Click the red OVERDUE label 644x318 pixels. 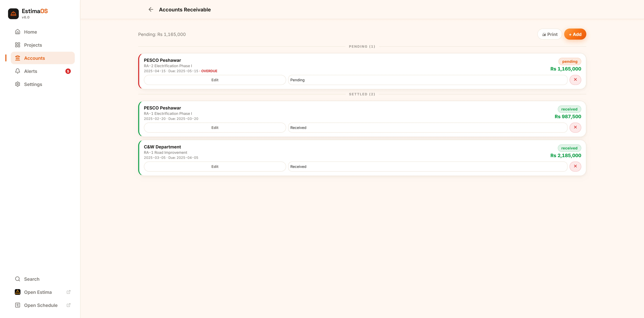pyautogui.click(x=209, y=71)
